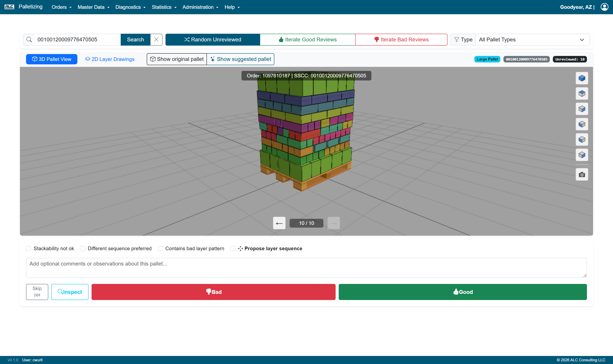Viewport: 613px width, 364px height.
Task: Expand the Orders menu
Action: tap(61, 7)
